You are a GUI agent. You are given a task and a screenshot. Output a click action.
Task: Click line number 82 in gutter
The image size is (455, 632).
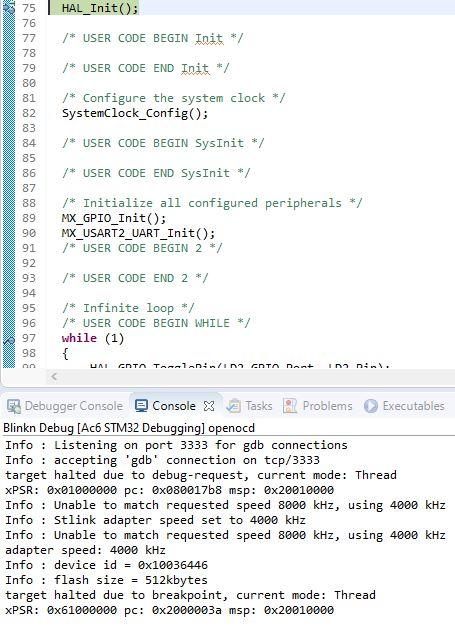click(29, 113)
